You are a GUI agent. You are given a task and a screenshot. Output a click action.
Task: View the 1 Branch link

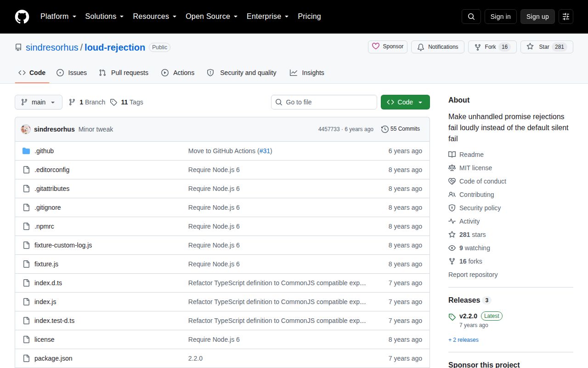(87, 102)
